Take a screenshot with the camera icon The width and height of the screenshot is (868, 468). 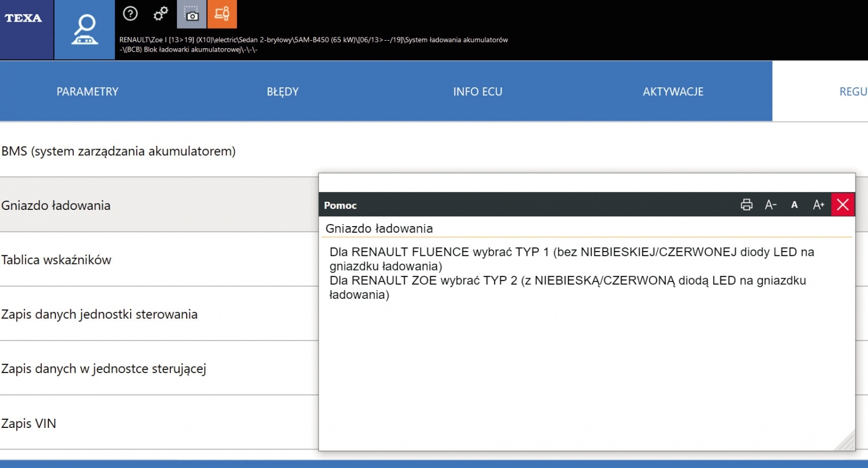click(x=192, y=14)
